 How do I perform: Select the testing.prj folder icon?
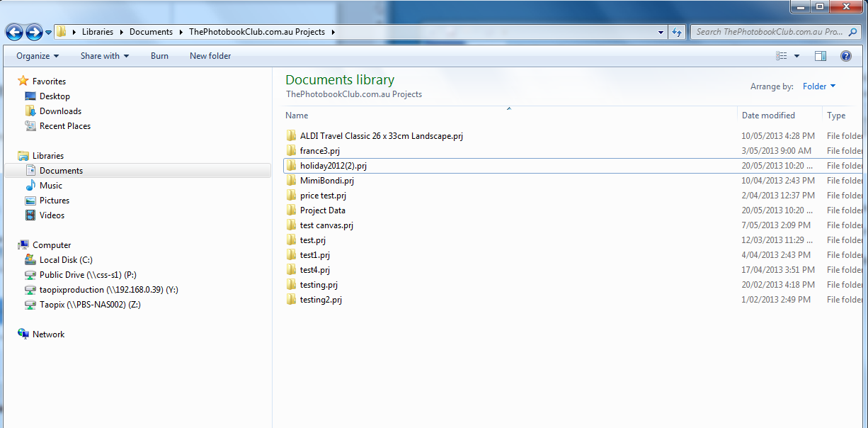pyautogui.click(x=291, y=285)
